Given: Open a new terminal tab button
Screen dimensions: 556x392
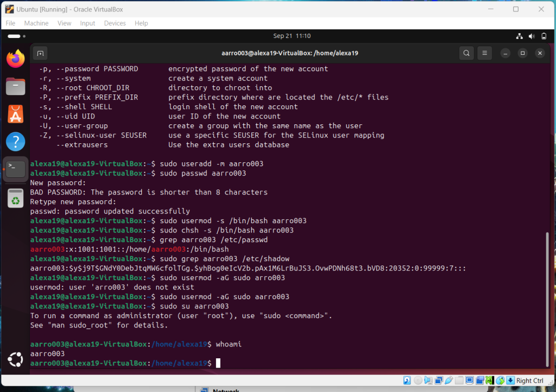Looking at the screenshot, I should [x=40, y=53].
